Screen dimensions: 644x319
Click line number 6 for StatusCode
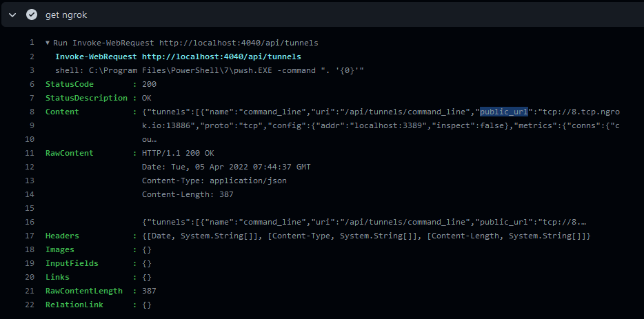[32, 84]
